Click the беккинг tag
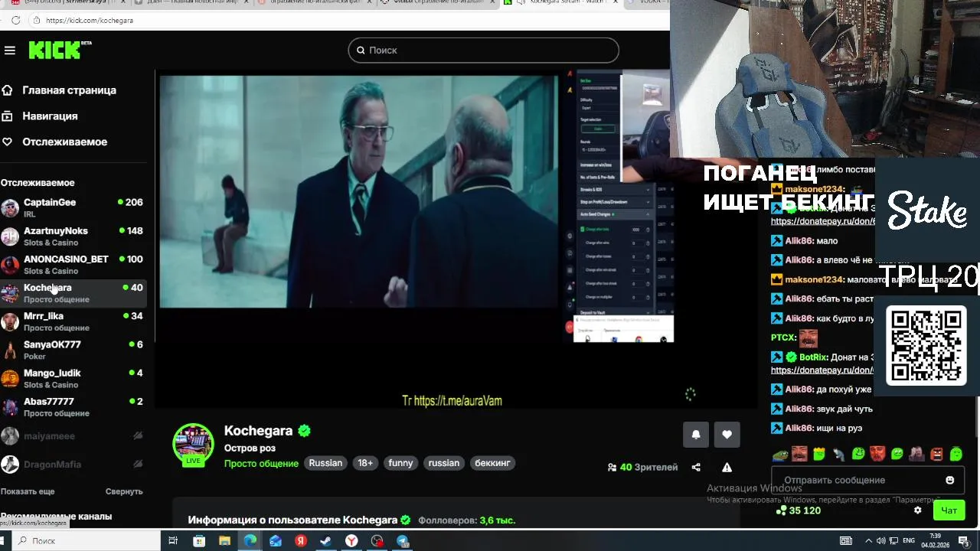Viewport: 980px width, 551px height. click(492, 463)
